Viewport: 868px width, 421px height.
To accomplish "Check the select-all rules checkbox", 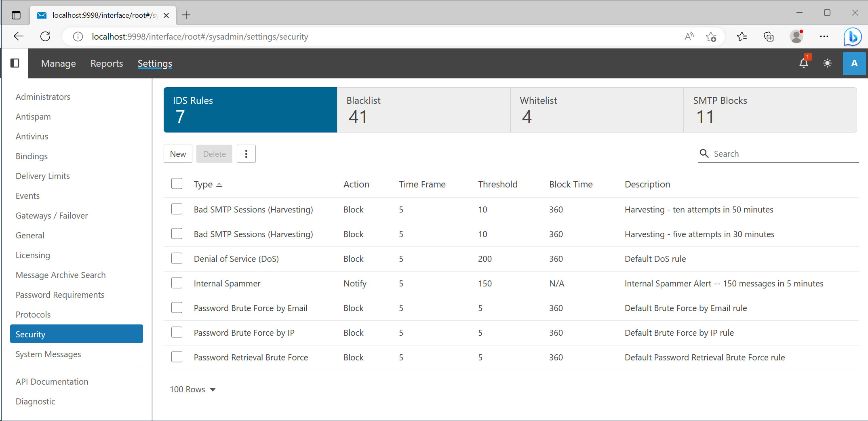I will pyautogui.click(x=177, y=184).
